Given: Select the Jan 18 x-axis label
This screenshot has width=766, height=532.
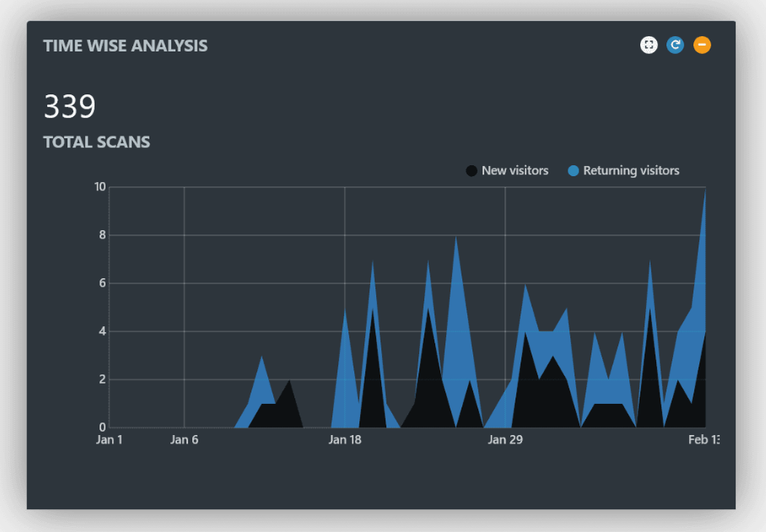Looking at the screenshot, I should 344,439.
